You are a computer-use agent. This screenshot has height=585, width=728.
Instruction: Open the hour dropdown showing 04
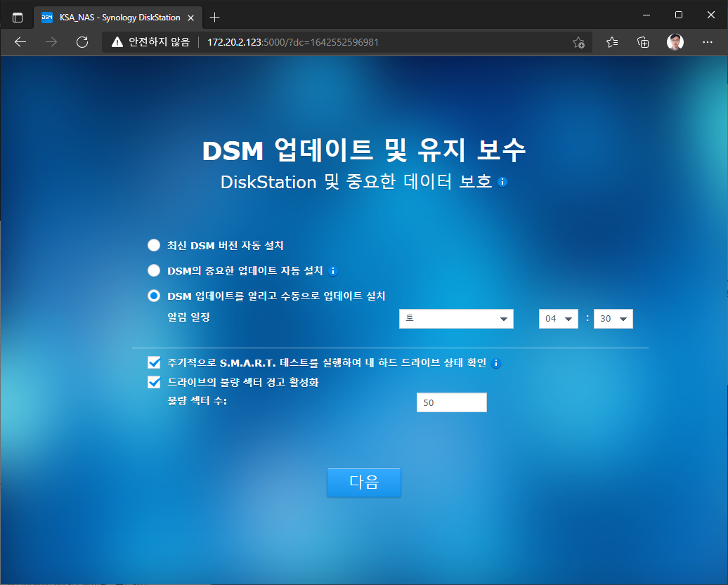pos(558,319)
